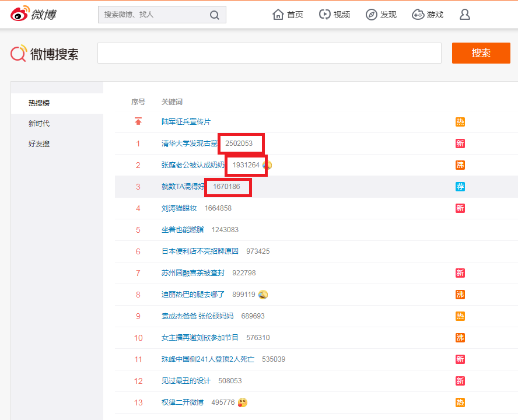Click rank number 13
Image resolution: width=518 pixels, height=420 pixels.
[x=138, y=402]
